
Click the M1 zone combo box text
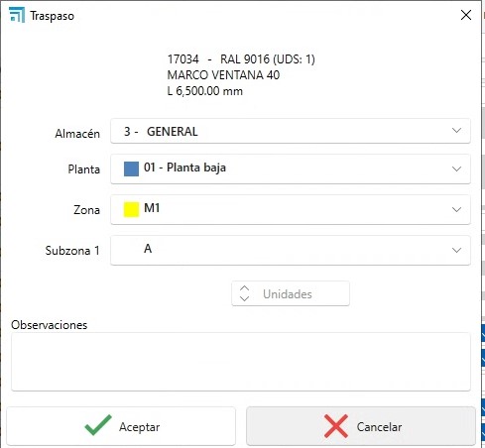(152, 208)
